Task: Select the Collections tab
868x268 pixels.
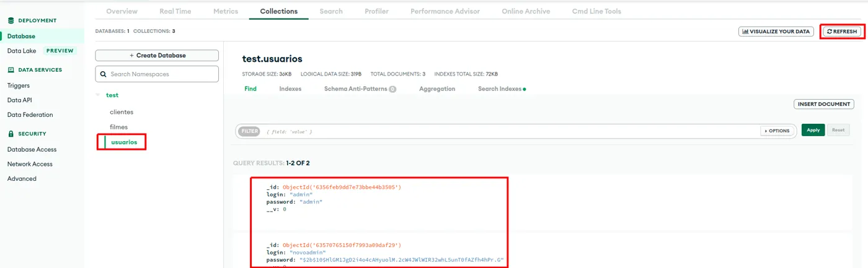Action: (279, 11)
